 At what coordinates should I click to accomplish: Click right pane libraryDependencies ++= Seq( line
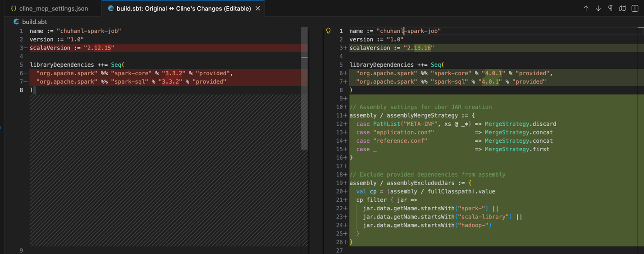(x=397, y=65)
